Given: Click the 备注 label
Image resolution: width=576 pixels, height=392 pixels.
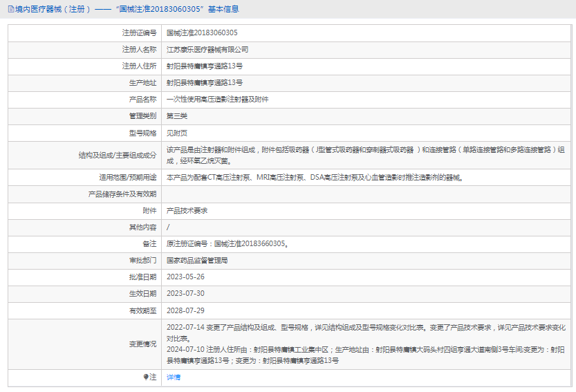Looking at the screenshot, I should [149, 243].
